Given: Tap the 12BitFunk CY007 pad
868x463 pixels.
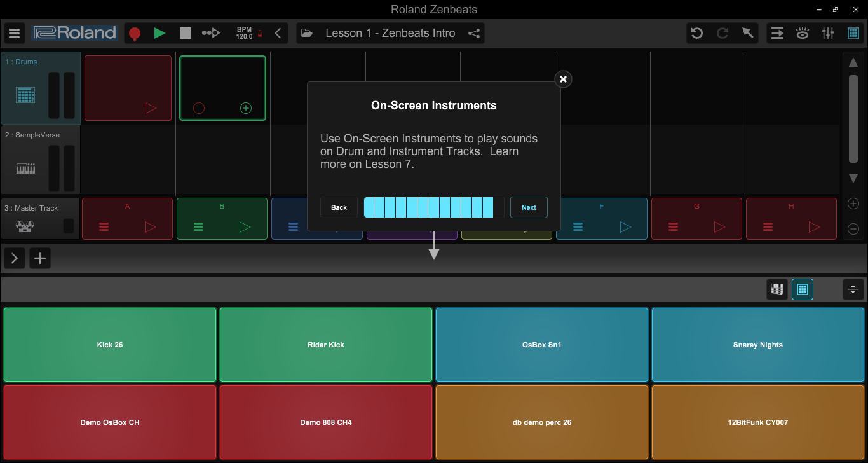Looking at the screenshot, I should tap(758, 422).
